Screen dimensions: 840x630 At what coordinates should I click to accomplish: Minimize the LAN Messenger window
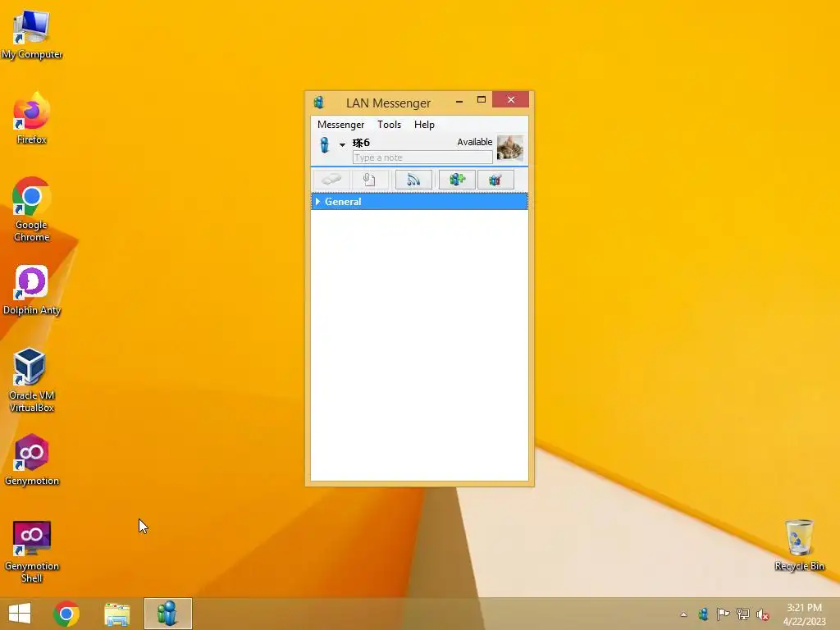pyautogui.click(x=459, y=100)
